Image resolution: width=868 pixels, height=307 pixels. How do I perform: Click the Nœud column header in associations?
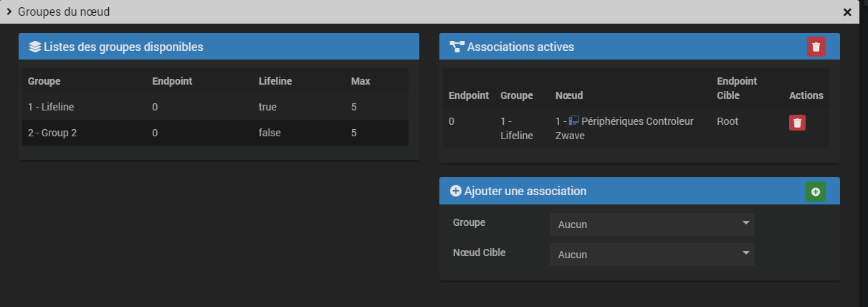coord(569,95)
